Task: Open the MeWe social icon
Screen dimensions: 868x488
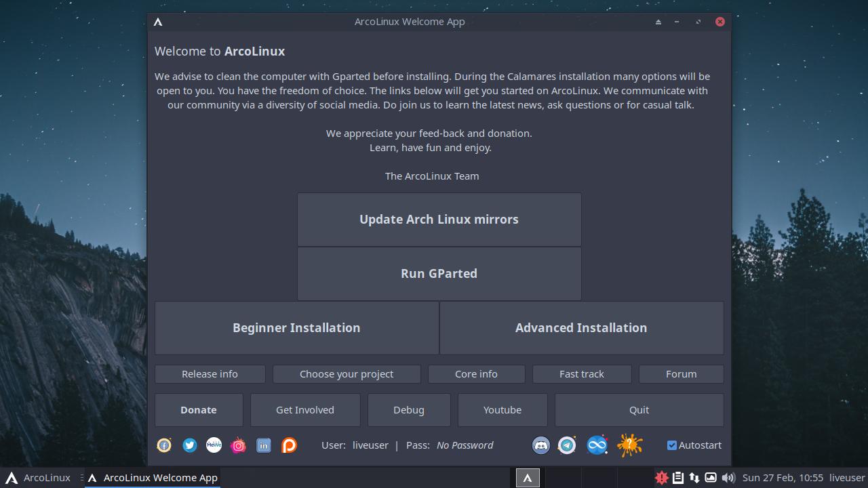Action: pyautogui.click(x=214, y=445)
